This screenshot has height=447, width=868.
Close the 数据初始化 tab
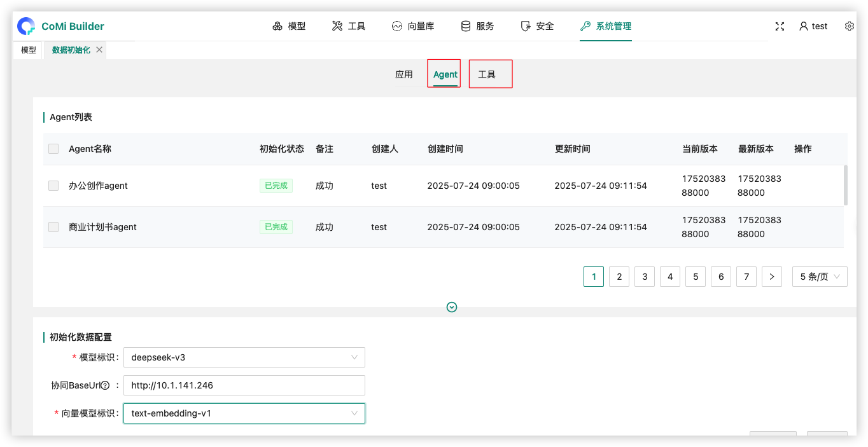pos(99,50)
